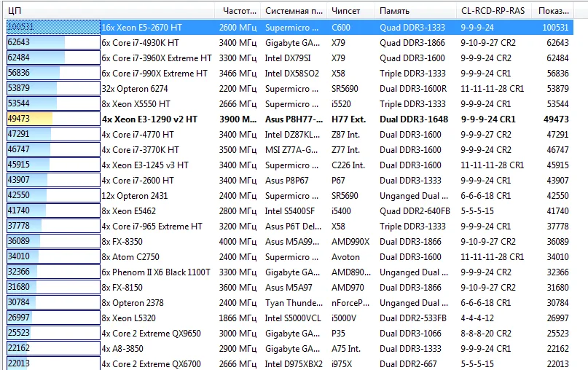Click the Tyan Thunde... motherboard cell

(x=294, y=303)
